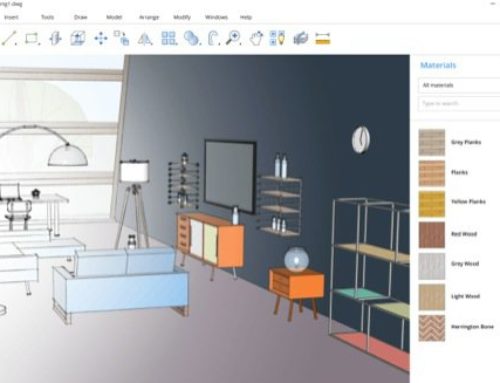The image size is (500, 383).
Task: Select the glass globe lamp
Action: (x=296, y=259)
